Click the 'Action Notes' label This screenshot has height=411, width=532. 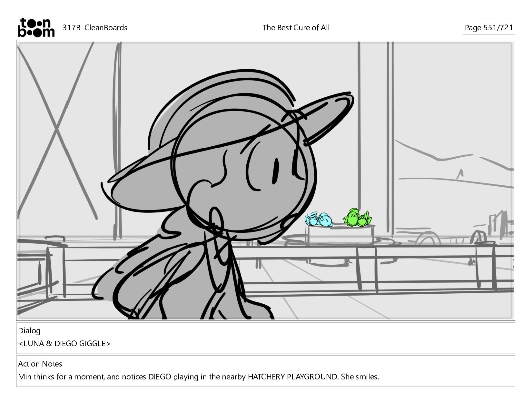pos(40,364)
